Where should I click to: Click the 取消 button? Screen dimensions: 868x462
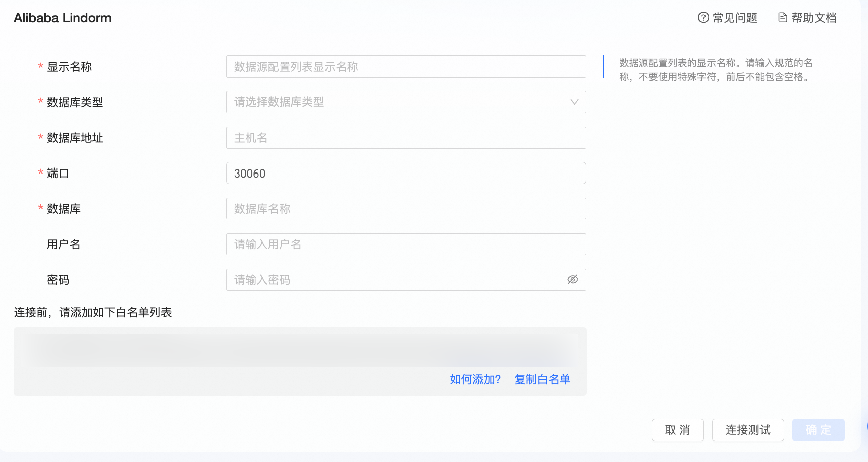coord(678,430)
